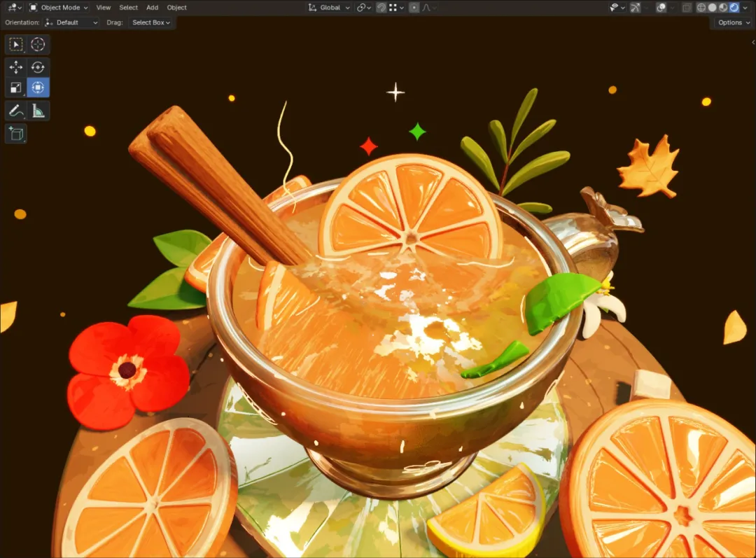Pick the Scale tool

point(16,88)
